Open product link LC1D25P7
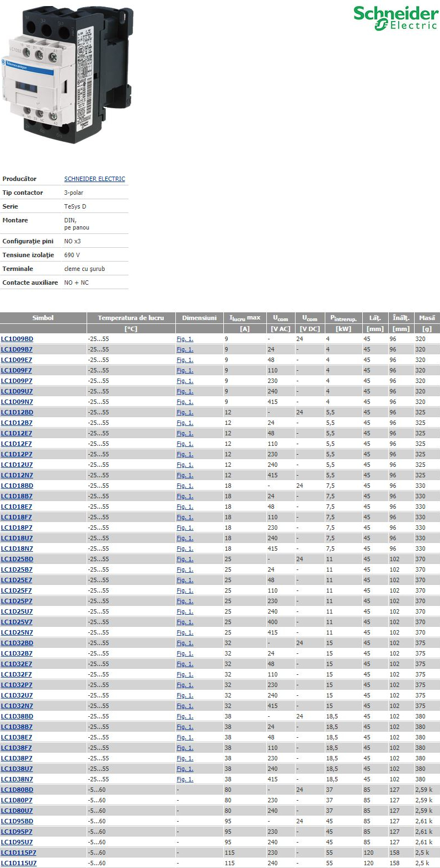 (x=17, y=601)
